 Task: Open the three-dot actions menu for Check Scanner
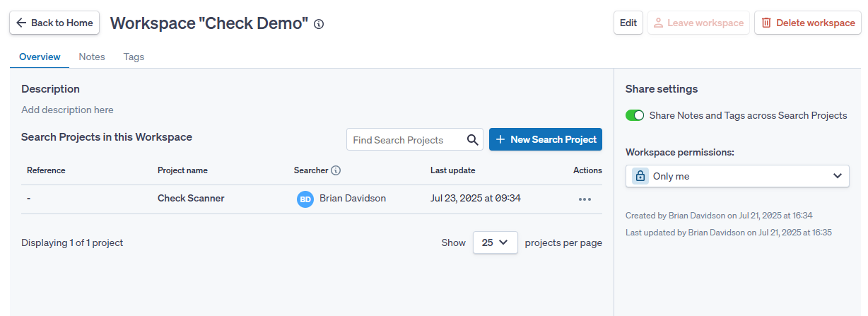585,199
